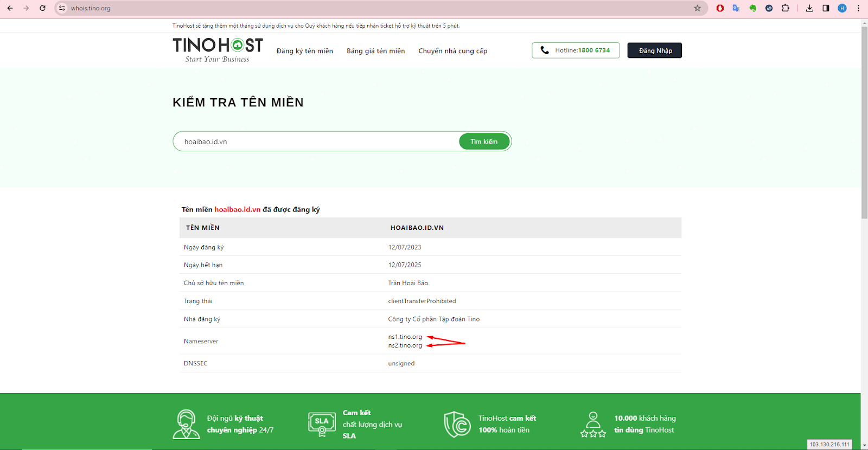Click the Đăng Nhập button
Viewport: 868px width, 450px height.
pyautogui.click(x=655, y=50)
